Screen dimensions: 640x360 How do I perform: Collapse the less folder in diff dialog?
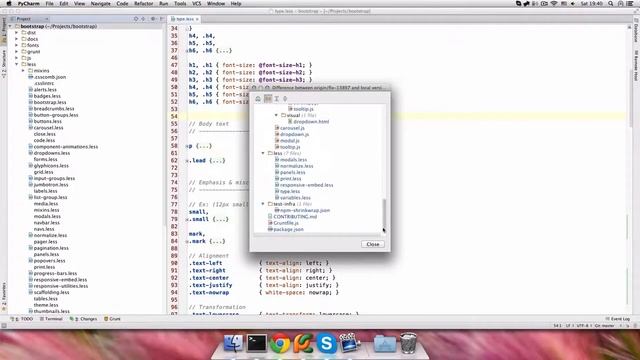click(x=263, y=153)
